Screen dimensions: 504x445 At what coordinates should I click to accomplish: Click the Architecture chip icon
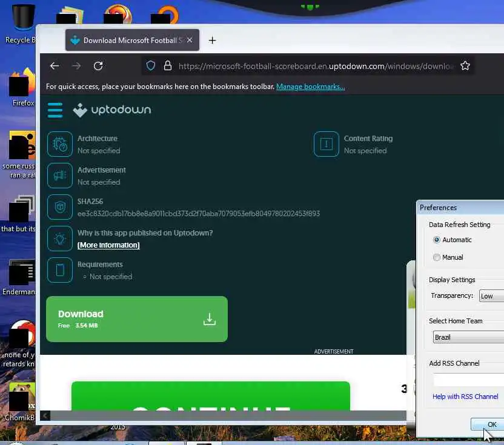[x=60, y=144]
